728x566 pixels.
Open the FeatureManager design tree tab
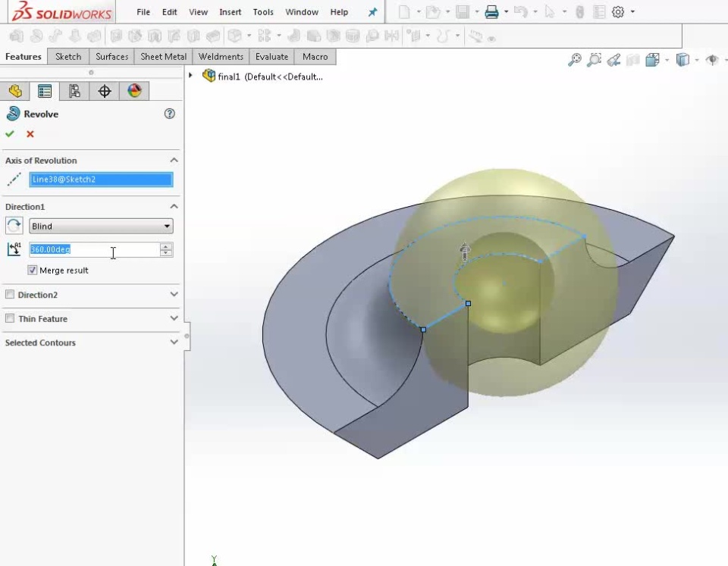[15, 91]
